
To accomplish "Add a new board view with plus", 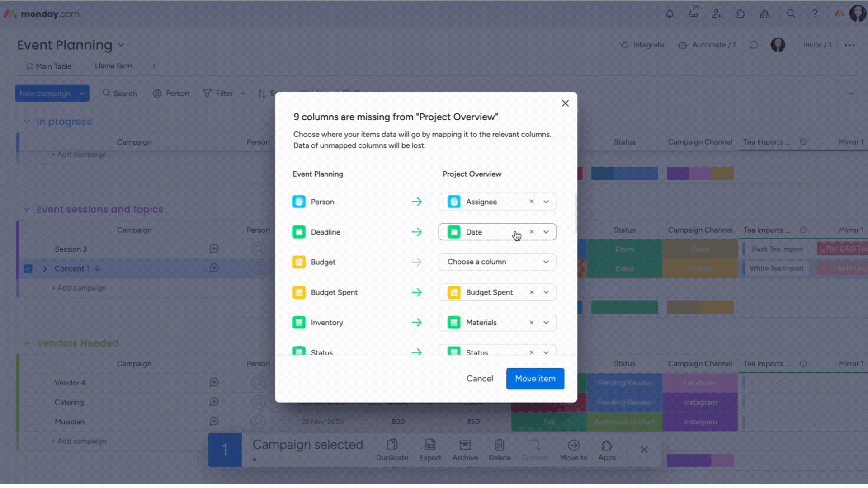I will (x=154, y=66).
